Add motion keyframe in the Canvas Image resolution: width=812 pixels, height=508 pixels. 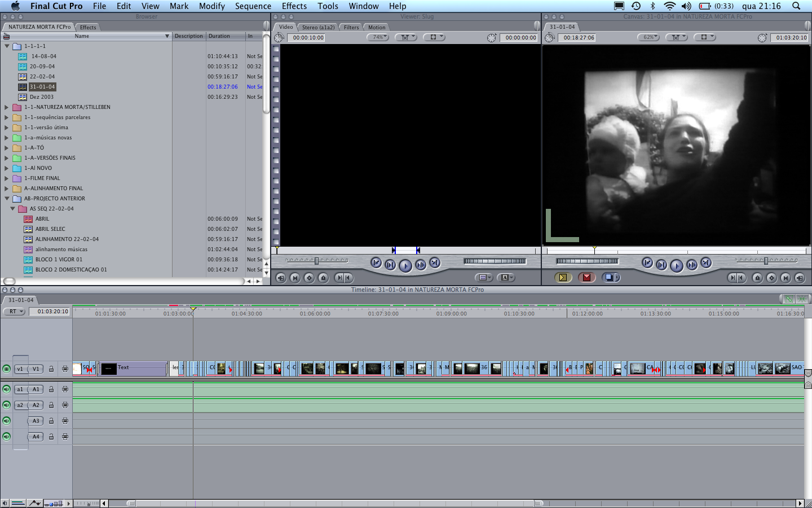[x=771, y=278]
